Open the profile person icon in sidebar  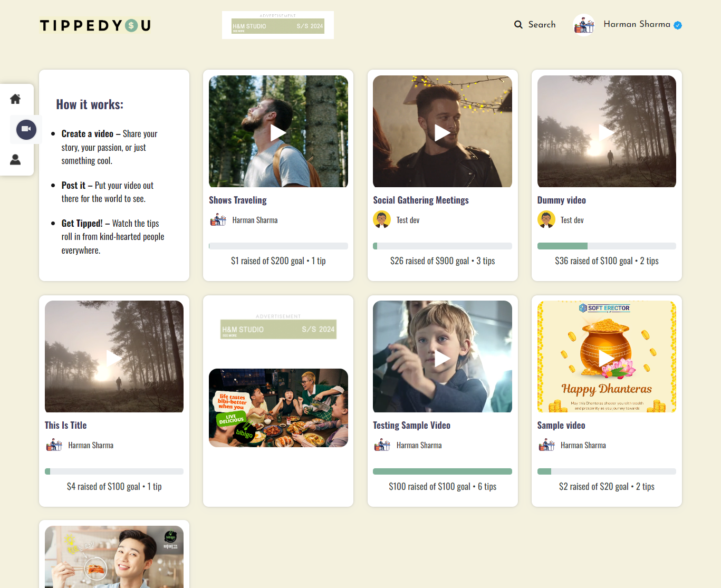(x=15, y=160)
